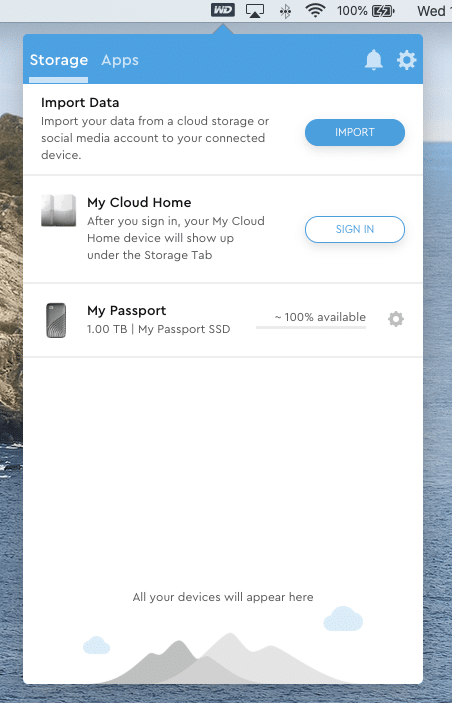Click the Import Data heading
The width and height of the screenshot is (452, 703).
pyautogui.click(x=80, y=103)
